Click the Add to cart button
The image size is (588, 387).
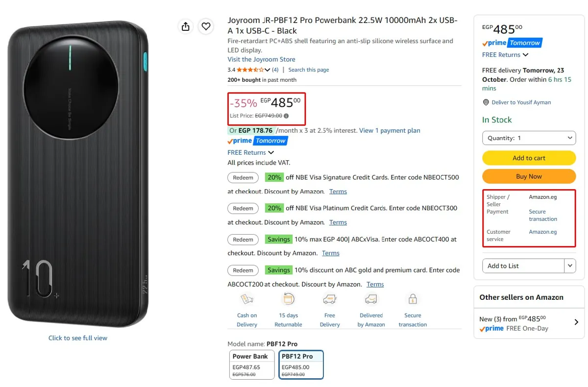coord(529,158)
